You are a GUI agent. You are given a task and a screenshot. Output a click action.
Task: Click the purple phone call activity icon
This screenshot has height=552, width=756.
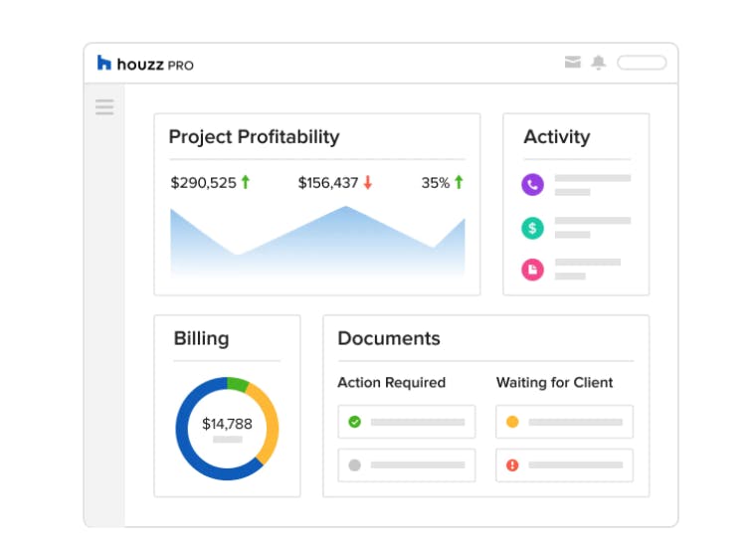(533, 184)
